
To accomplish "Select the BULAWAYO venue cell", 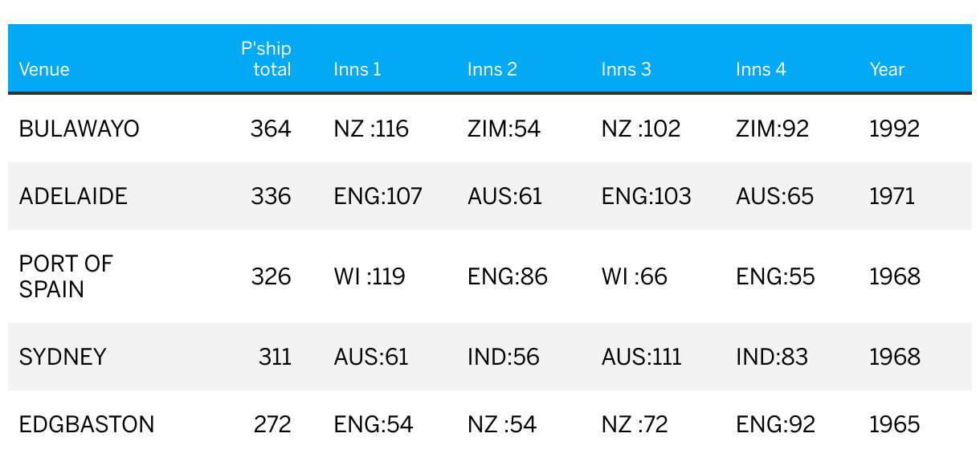I will point(80,129).
